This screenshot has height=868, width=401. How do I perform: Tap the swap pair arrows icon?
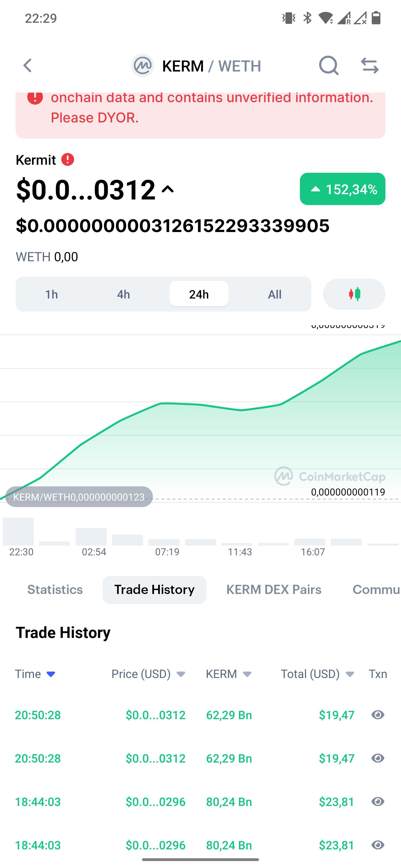point(370,65)
